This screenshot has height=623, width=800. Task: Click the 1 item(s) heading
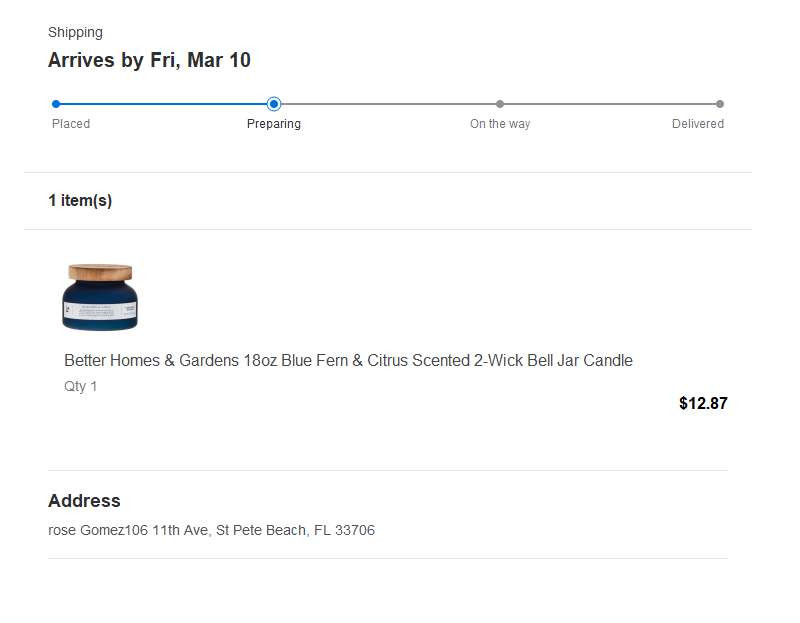tap(80, 200)
